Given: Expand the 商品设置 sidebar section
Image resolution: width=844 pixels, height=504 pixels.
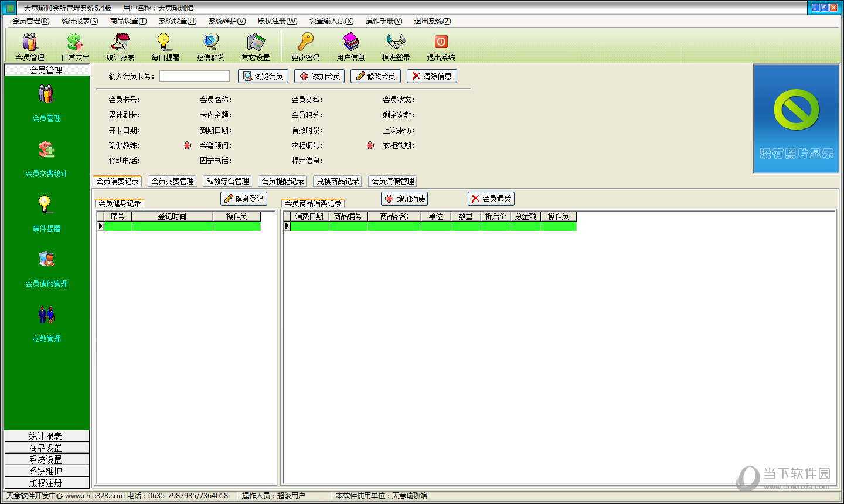Looking at the screenshot, I should [46, 448].
